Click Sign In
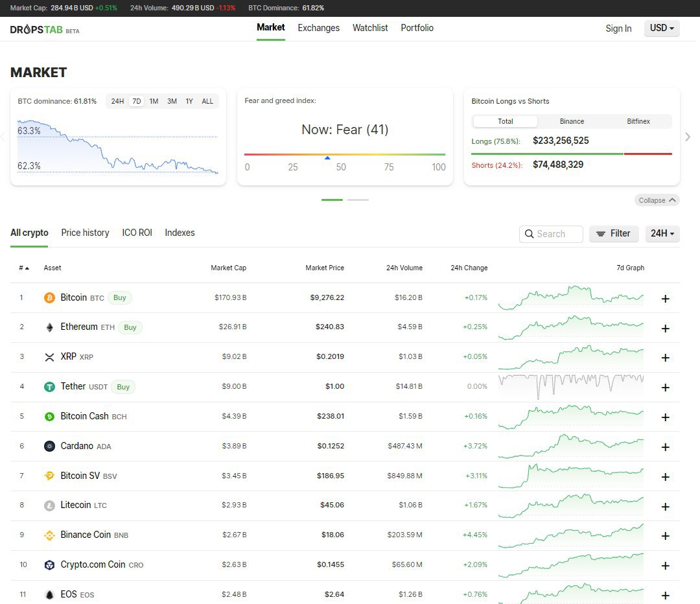Image resolution: width=700 pixels, height=604 pixels. pyautogui.click(x=618, y=29)
